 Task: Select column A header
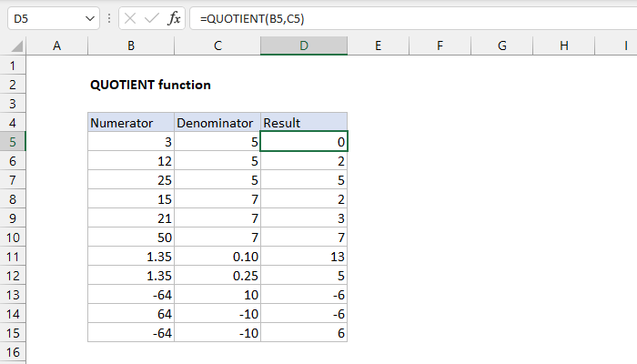tap(56, 45)
